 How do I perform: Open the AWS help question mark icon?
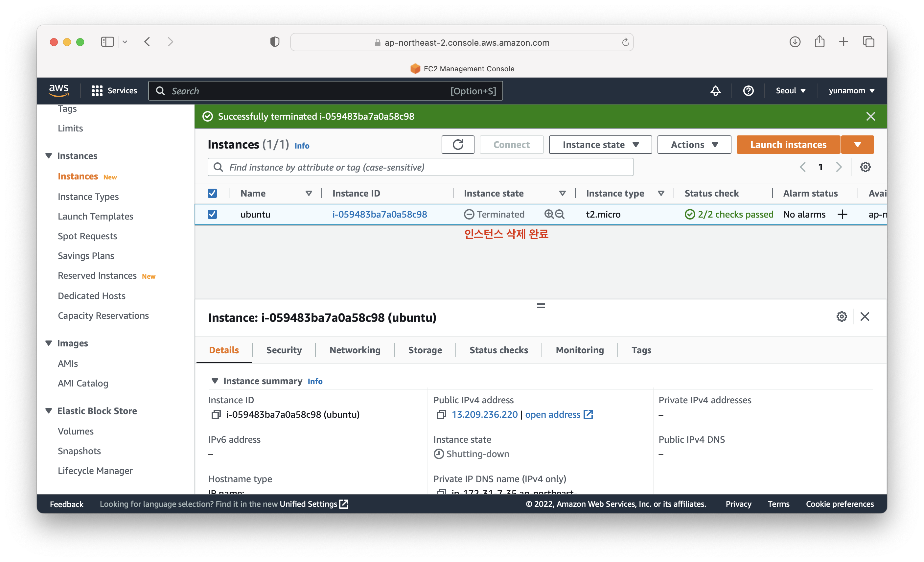click(x=748, y=91)
